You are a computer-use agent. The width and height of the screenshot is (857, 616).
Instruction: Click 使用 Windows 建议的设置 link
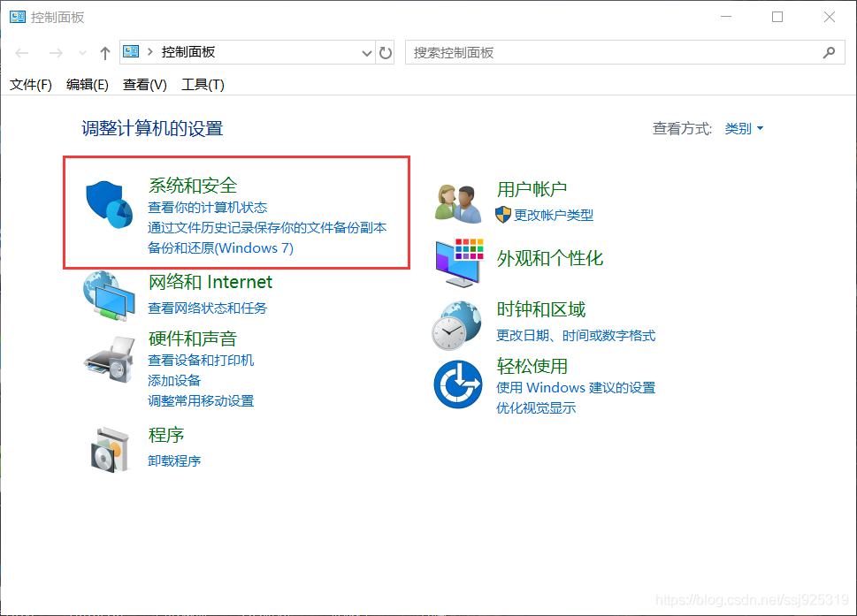click(x=576, y=388)
